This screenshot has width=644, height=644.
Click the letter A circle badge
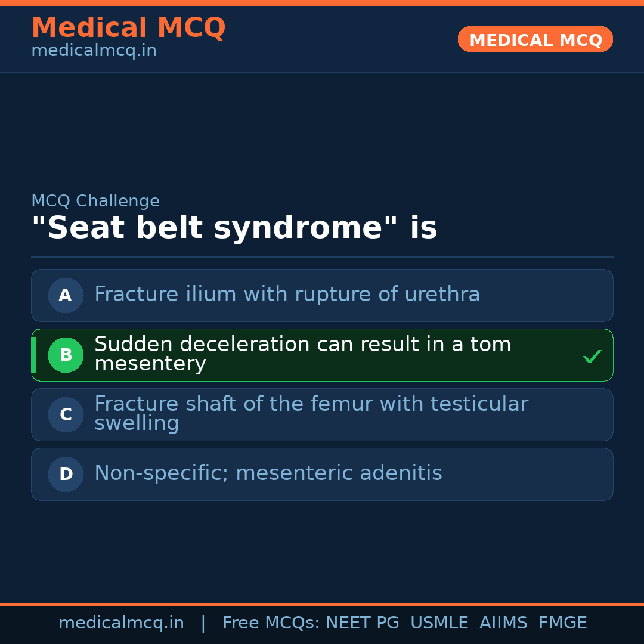pos(66,295)
